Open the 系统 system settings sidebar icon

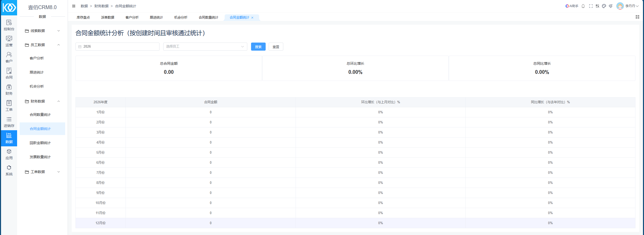tap(9, 170)
